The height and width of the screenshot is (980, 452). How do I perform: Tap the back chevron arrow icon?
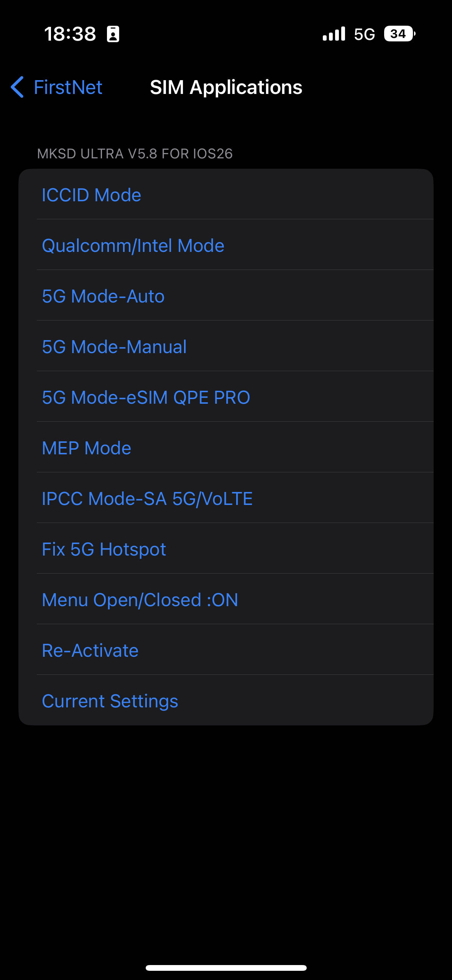tap(18, 87)
